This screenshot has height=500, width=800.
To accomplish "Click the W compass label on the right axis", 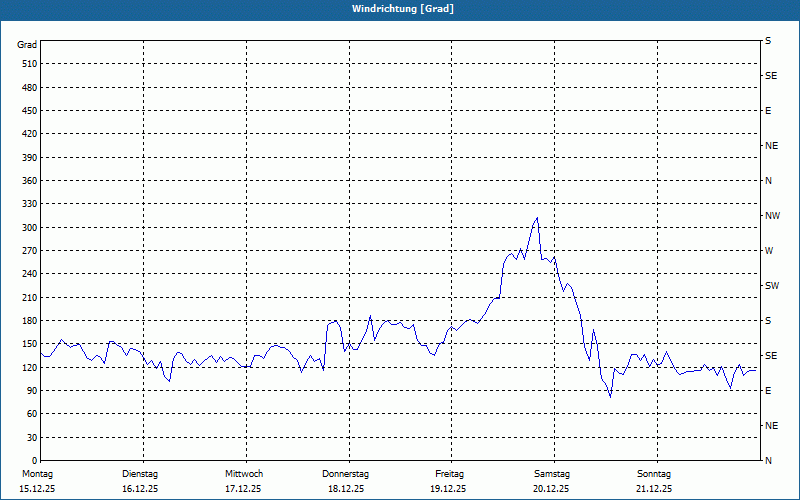I will pos(769,251).
